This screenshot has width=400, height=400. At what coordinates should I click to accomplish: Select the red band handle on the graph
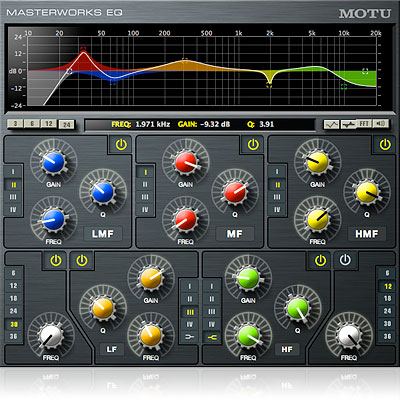[83, 49]
